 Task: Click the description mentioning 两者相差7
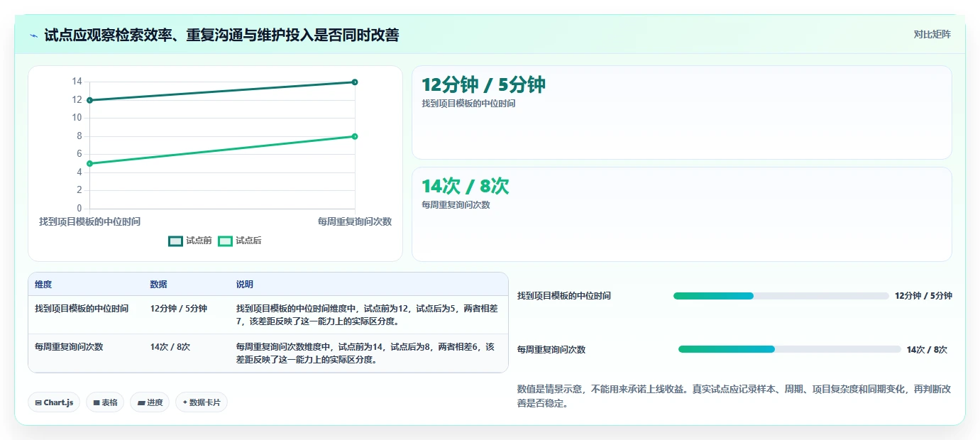point(367,315)
